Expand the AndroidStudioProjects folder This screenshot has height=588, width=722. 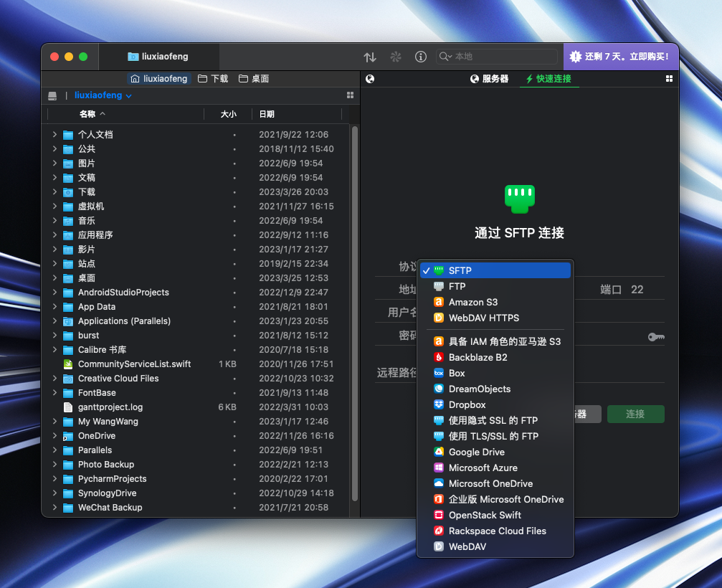[54, 293]
